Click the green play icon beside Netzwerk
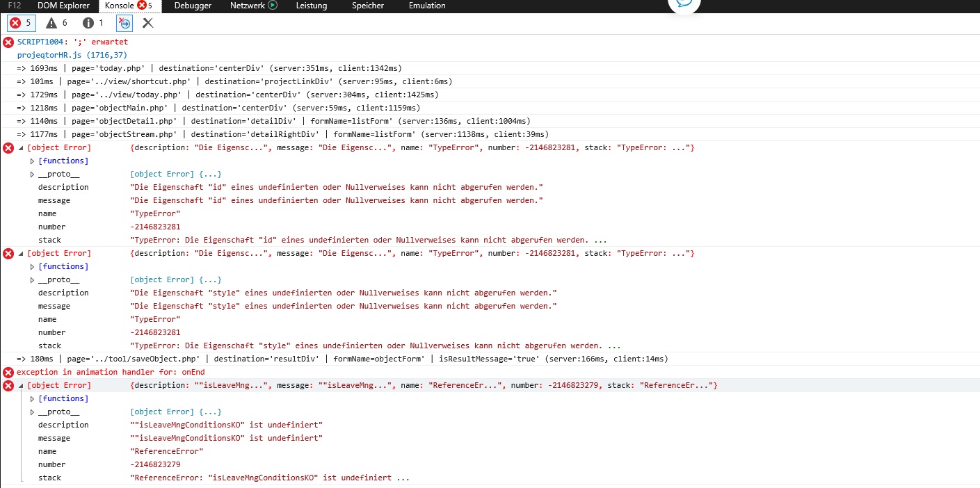The width and height of the screenshot is (980, 488). (273, 6)
